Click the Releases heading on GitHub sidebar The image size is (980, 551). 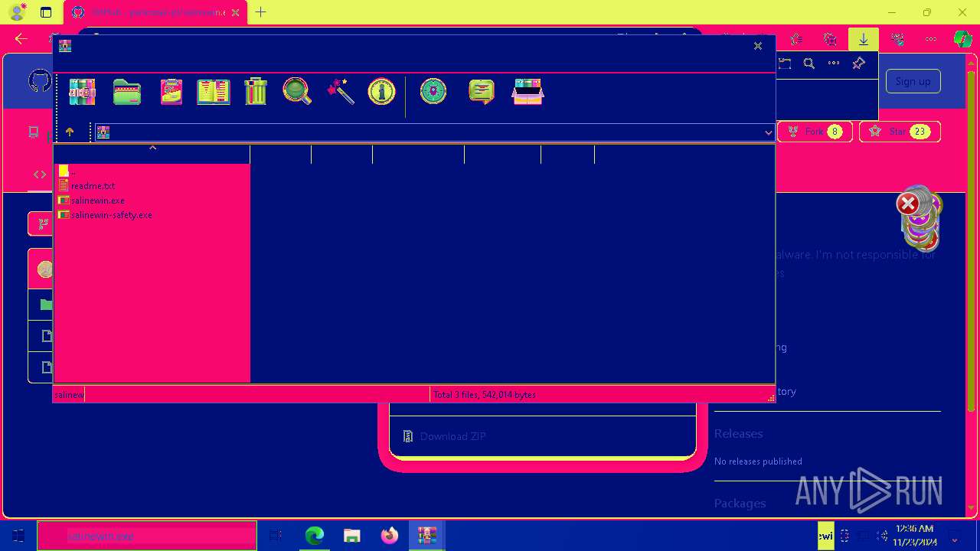(x=738, y=434)
